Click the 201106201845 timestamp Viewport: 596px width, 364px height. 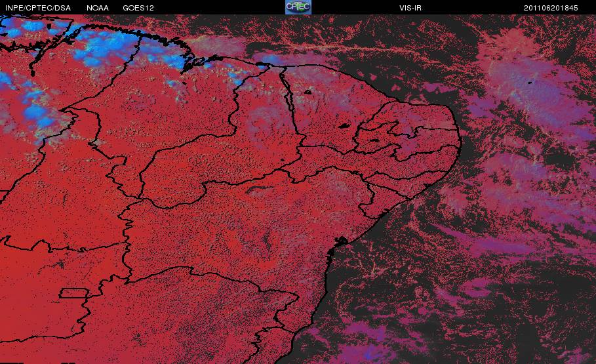point(551,8)
